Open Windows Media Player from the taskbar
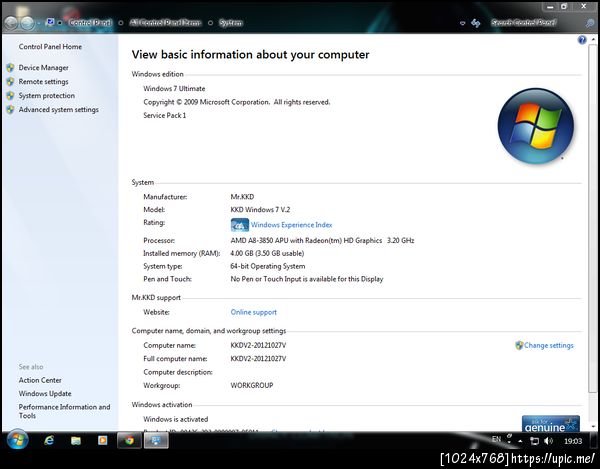The image size is (600, 469). click(103, 441)
